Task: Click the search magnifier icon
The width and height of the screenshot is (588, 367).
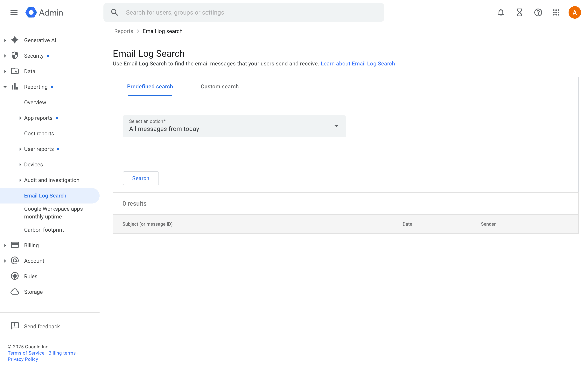Action: tap(115, 12)
